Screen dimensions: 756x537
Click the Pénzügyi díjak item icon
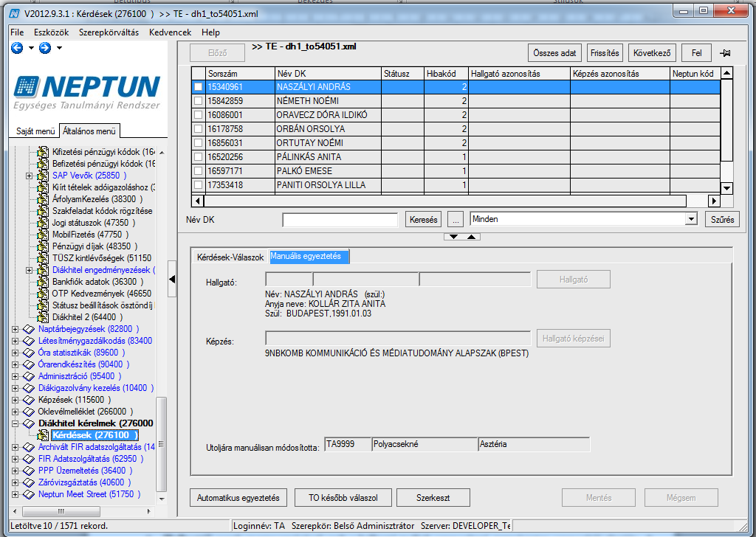click(x=43, y=246)
